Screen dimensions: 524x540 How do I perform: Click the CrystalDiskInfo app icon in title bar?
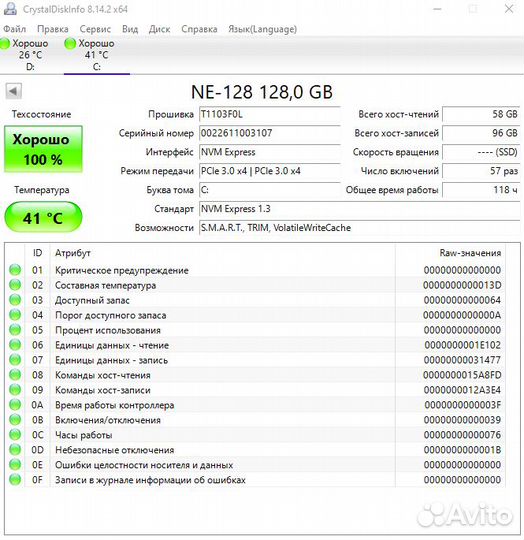10,9
